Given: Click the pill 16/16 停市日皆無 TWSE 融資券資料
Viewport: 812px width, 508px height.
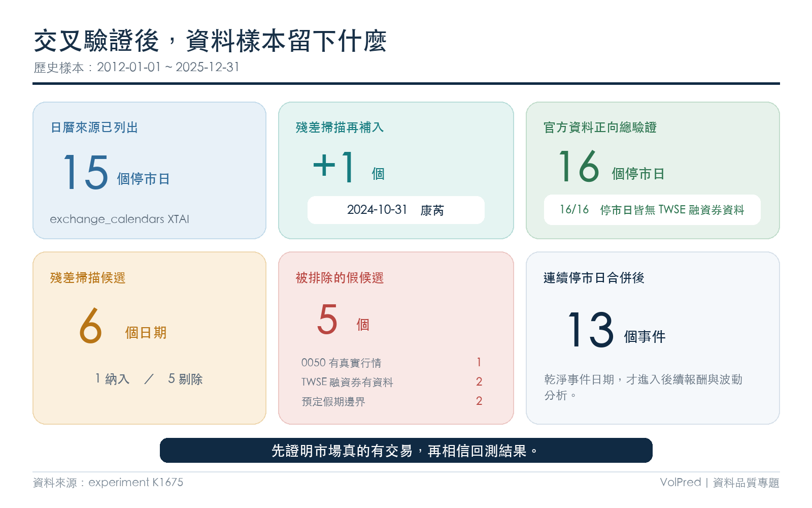Looking at the screenshot, I should coord(652,210).
